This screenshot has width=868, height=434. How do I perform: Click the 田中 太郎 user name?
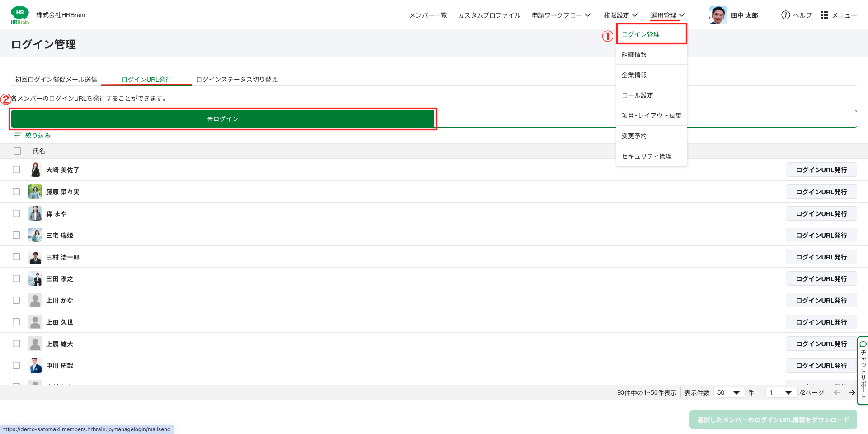[744, 15]
